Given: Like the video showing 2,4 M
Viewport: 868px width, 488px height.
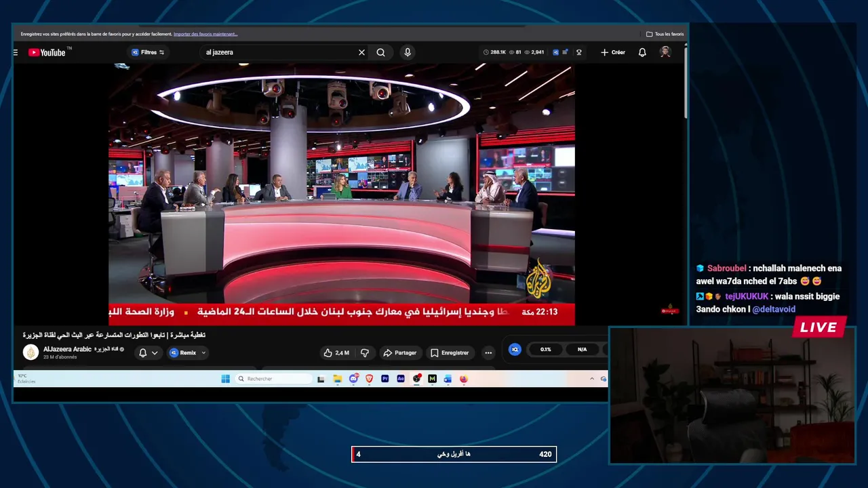Looking at the screenshot, I should (336, 352).
